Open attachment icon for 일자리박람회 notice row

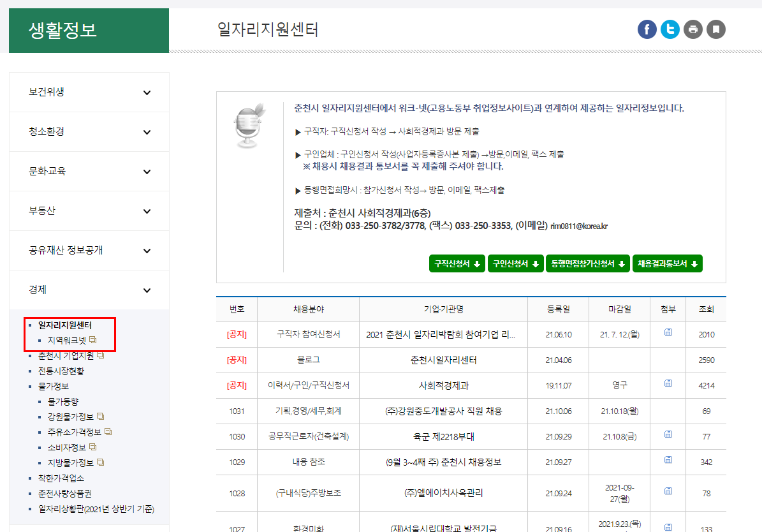tap(668, 332)
